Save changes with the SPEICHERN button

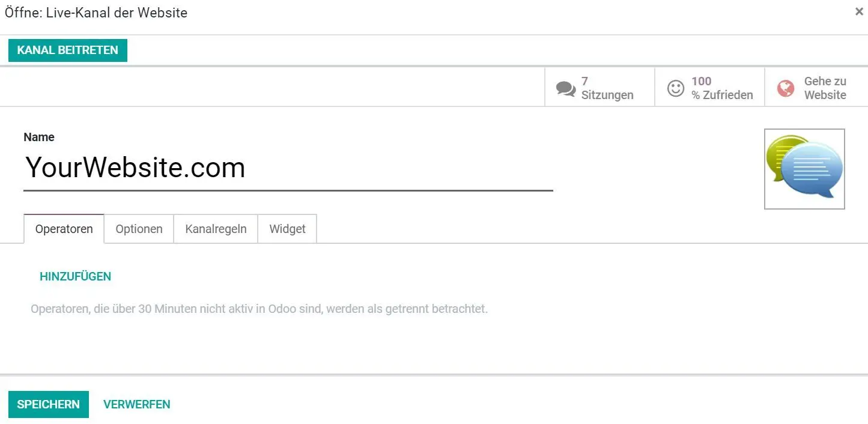point(49,404)
